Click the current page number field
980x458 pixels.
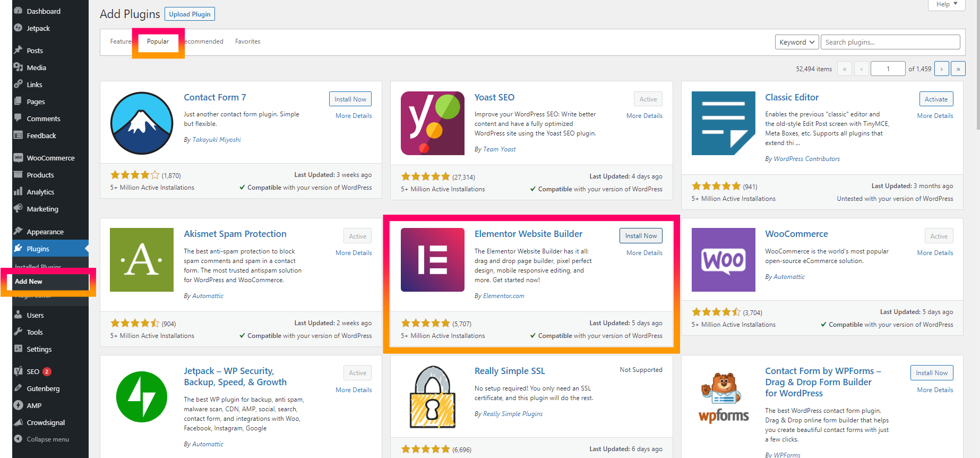click(x=888, y=69)
